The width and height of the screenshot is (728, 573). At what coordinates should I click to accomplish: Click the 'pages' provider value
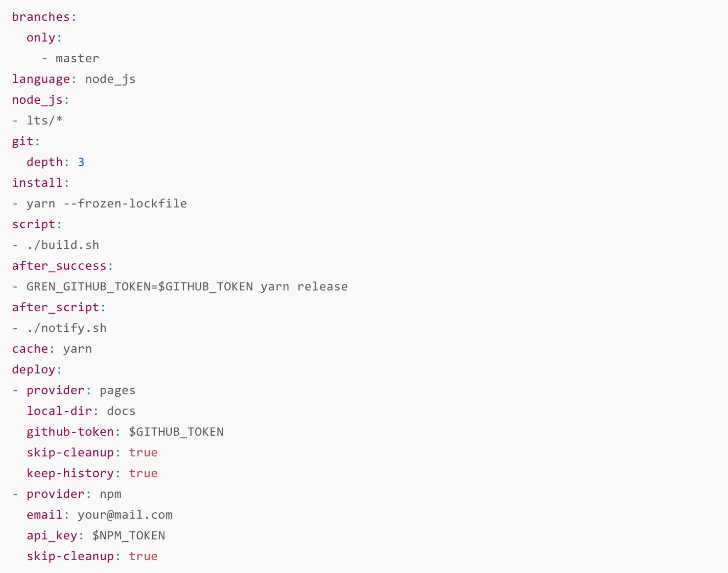[118, 390]
